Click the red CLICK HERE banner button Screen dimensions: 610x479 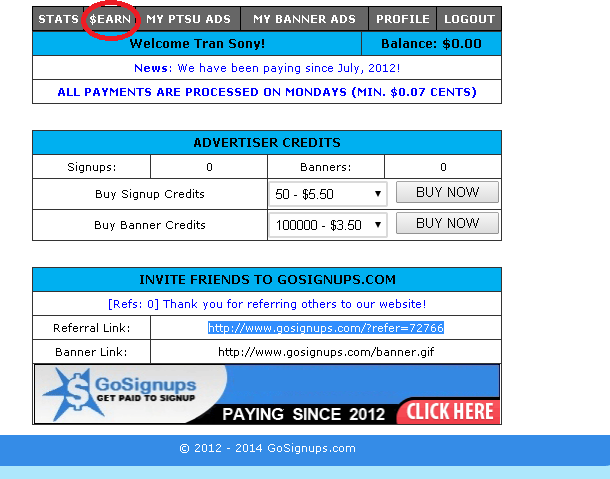(x=449, y=412)
